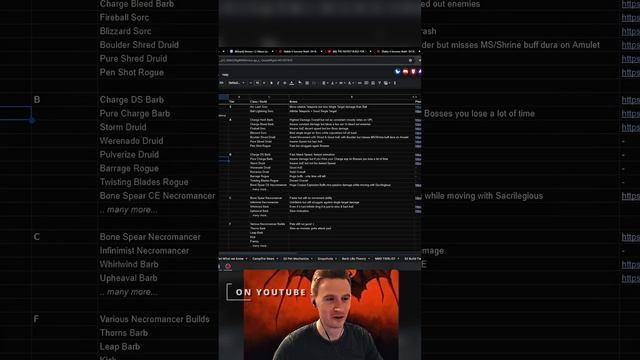Open the cell borders tool
This screenshot has height=360, width=640.
(307, 83)
